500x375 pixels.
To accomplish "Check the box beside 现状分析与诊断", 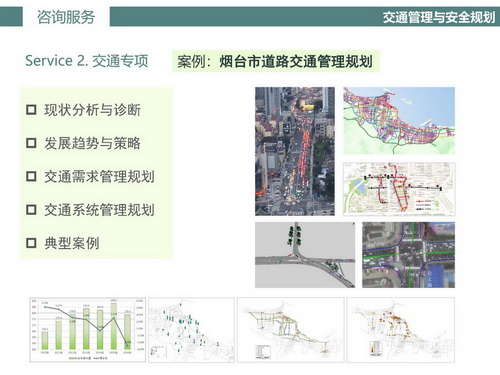I will click(31, 110).
